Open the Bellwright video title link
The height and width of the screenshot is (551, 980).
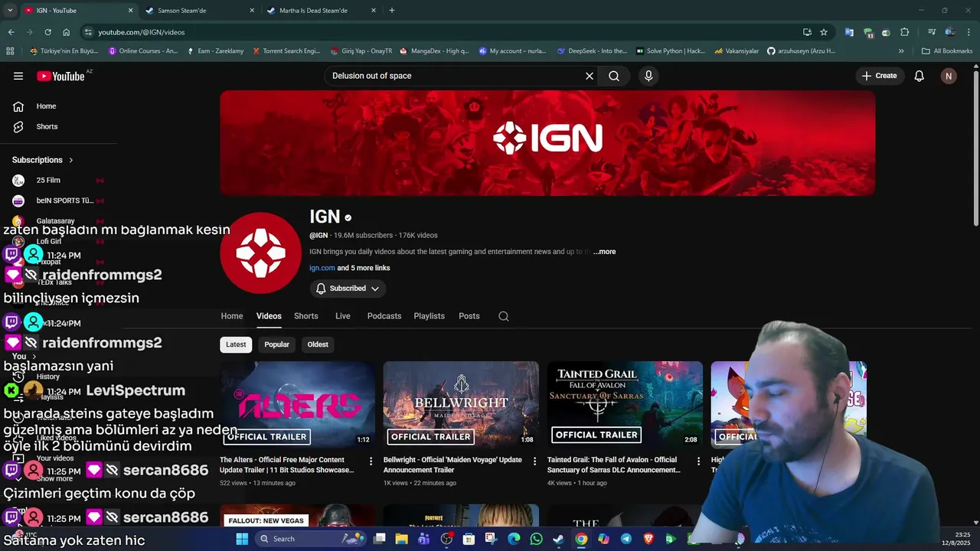(452, 465)
